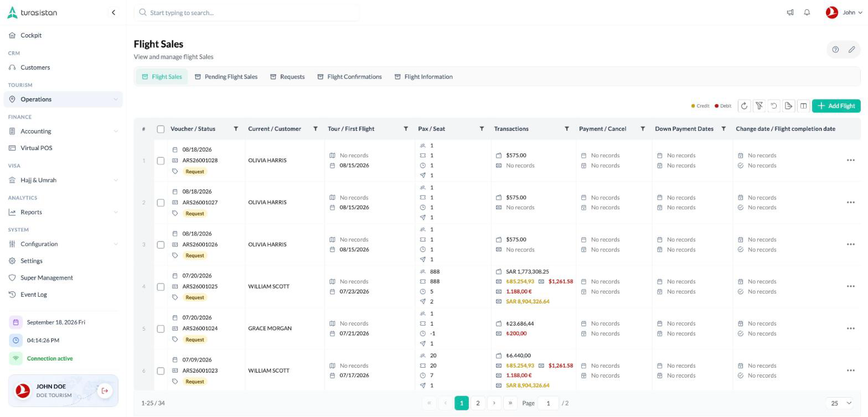Log out using the red exit icon
This screenshot has height=417, width=868.
105,391
